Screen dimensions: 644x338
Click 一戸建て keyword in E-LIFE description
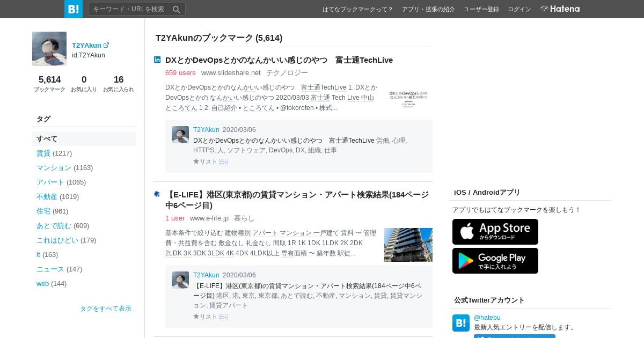coord(326,233)
